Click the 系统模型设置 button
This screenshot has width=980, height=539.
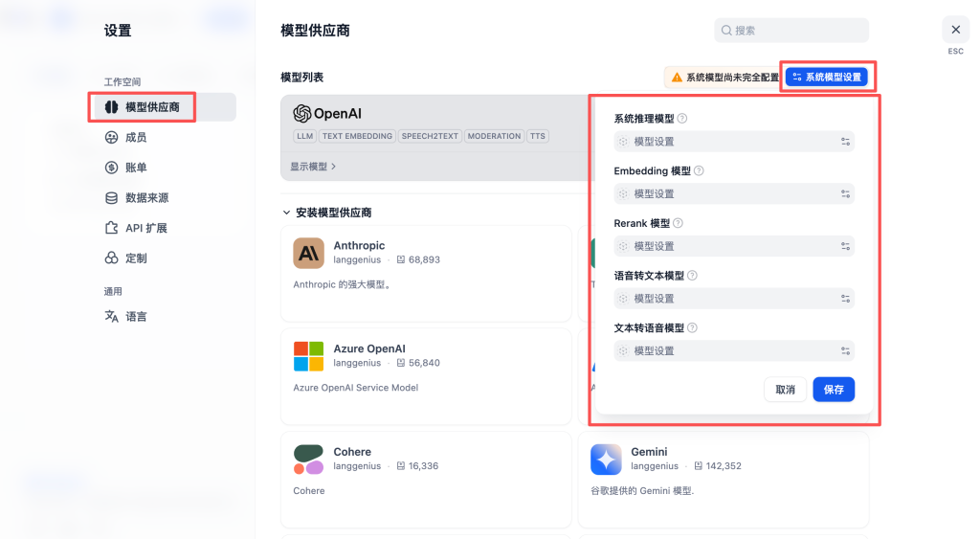click(x=827, y=77)
